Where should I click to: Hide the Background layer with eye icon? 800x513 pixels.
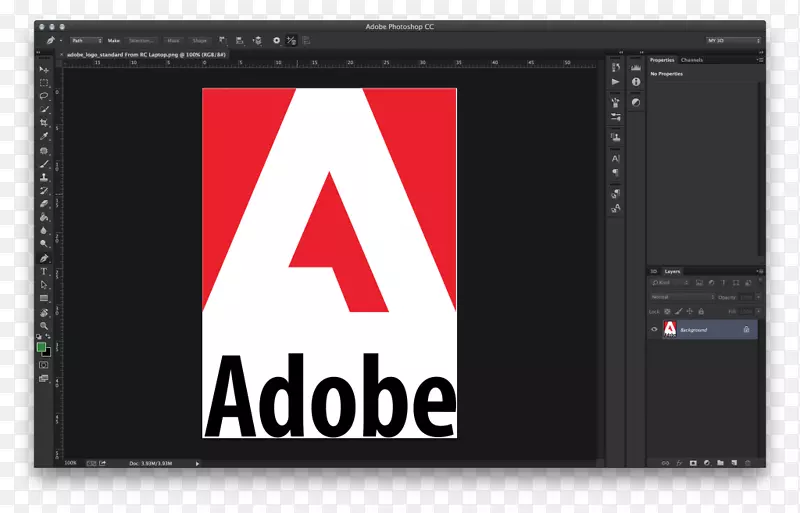click(654, 330)
